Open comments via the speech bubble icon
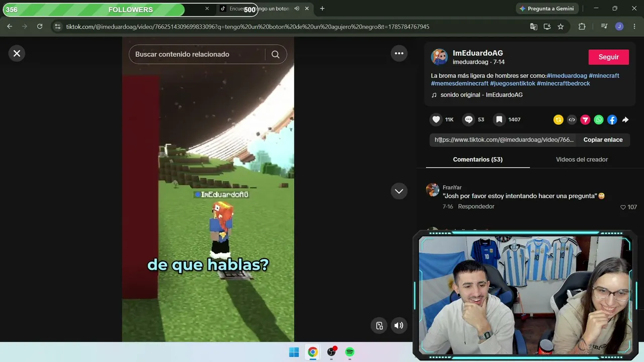This screenshot has width=644, height=362. [468, 120]
